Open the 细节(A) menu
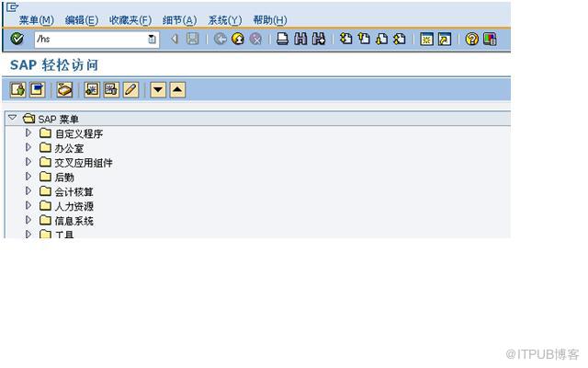The image size is (588, 368). [x=180, y=20]
